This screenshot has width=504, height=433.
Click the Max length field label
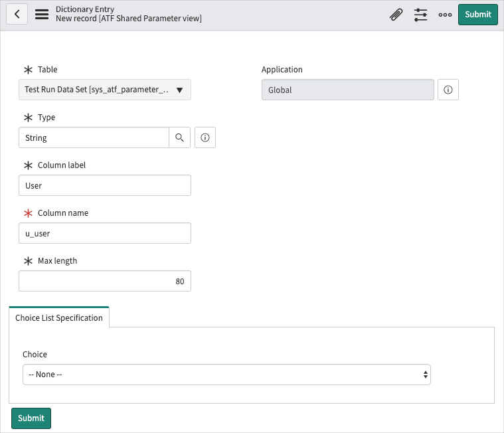pyautogui.click(x=58, y=261)
